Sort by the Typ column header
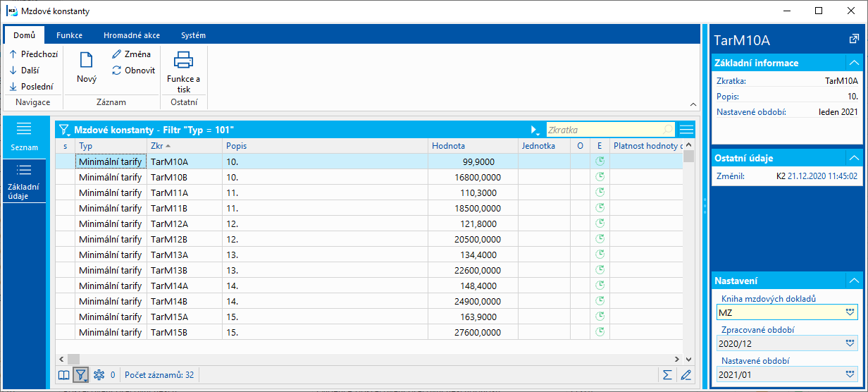Image resolution: width=868 pixels, height=392 pixels. pyautogui.click(x=111, y=146)
